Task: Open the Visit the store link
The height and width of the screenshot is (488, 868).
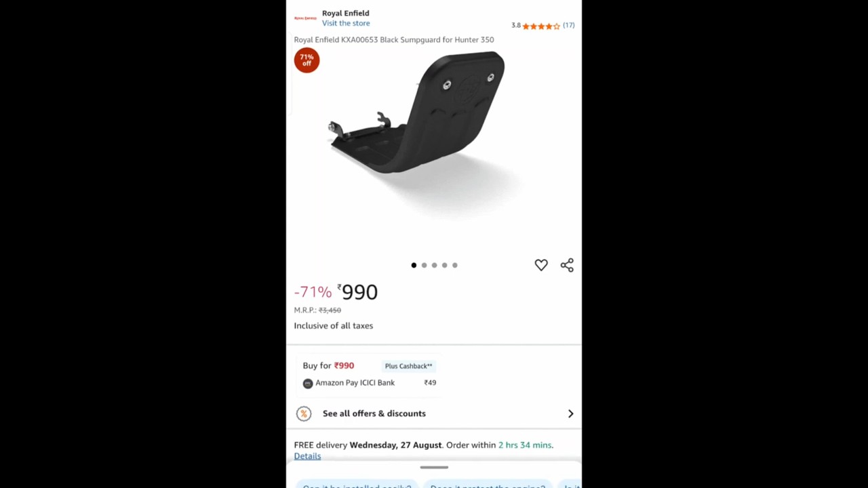Action: (346, 23)
